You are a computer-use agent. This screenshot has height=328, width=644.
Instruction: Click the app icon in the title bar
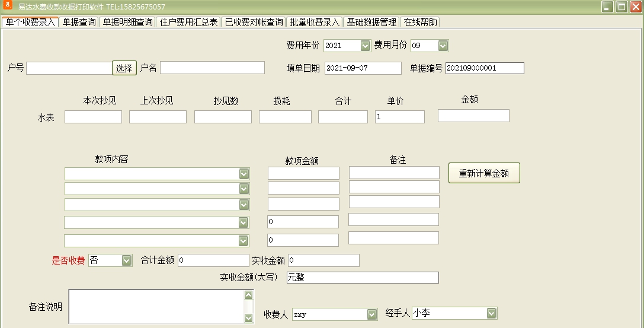pos(7,6)
